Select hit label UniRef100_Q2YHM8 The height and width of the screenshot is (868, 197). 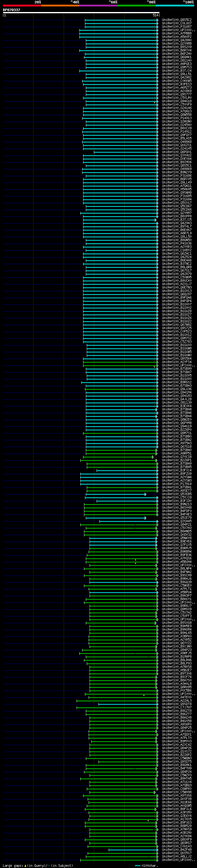(177, 43)
